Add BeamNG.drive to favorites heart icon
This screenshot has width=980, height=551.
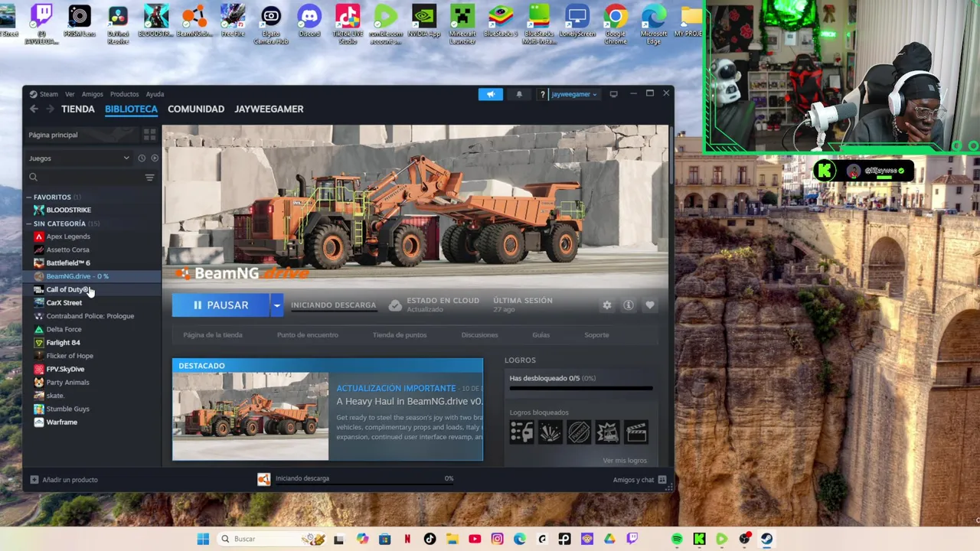650,305
